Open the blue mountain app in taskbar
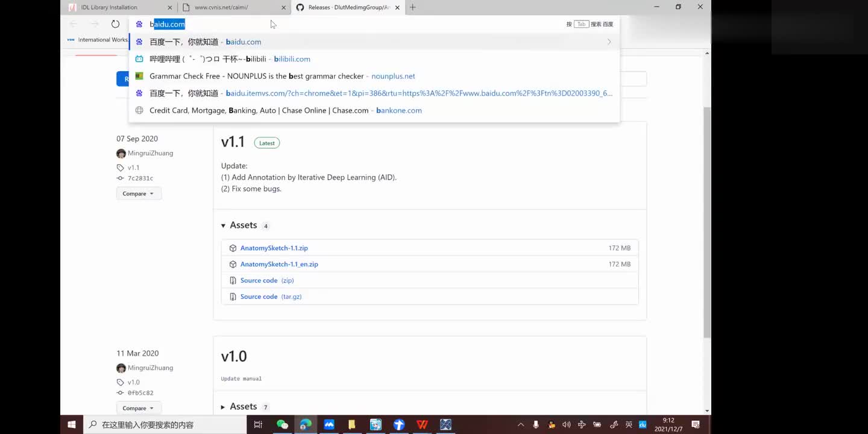 click(329, 424)
